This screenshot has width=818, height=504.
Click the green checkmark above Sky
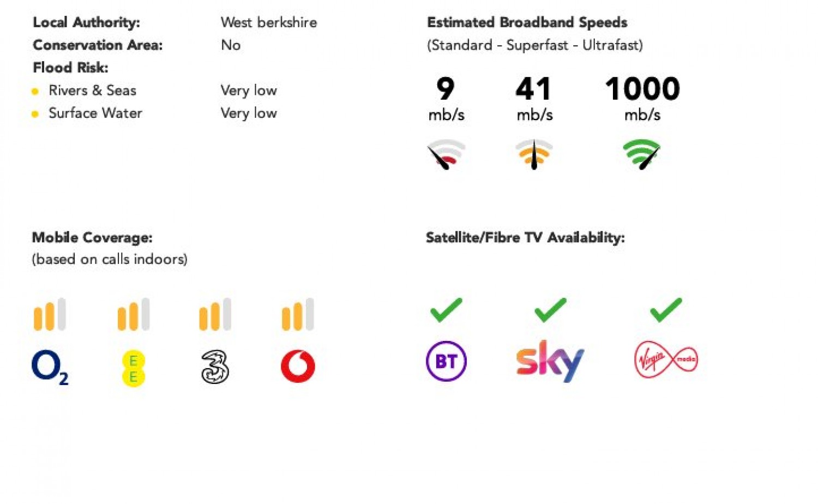[550, 310]
